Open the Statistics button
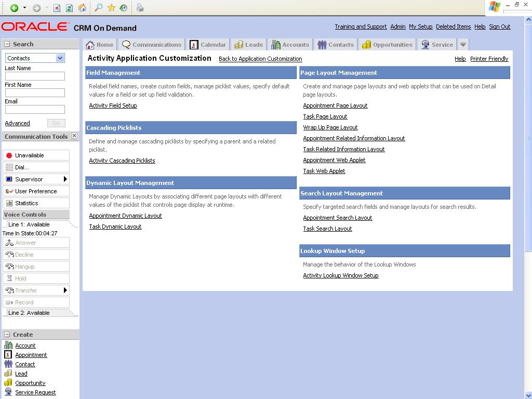The width and height of the screenshot is (532, 399). tap(36, 203)
